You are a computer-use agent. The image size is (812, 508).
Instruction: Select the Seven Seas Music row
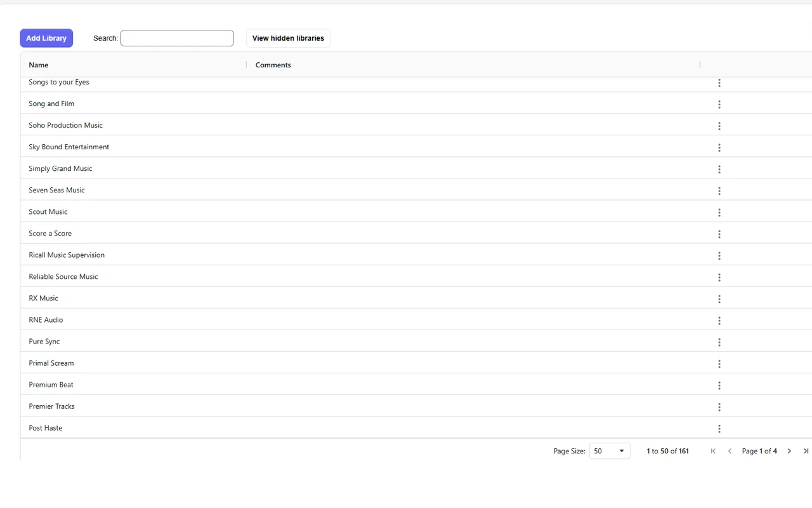416,190
